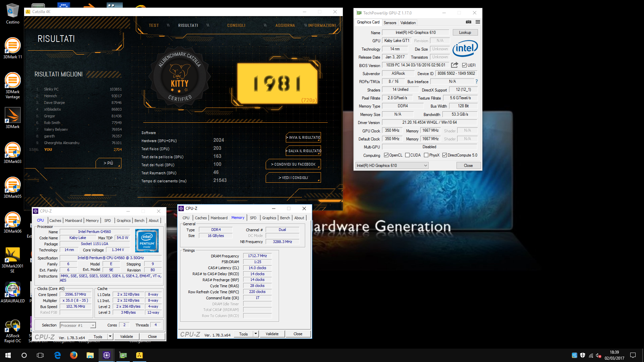
Task: Toggle the OpenCL checkbox
Action: click(x=386, y=155)
